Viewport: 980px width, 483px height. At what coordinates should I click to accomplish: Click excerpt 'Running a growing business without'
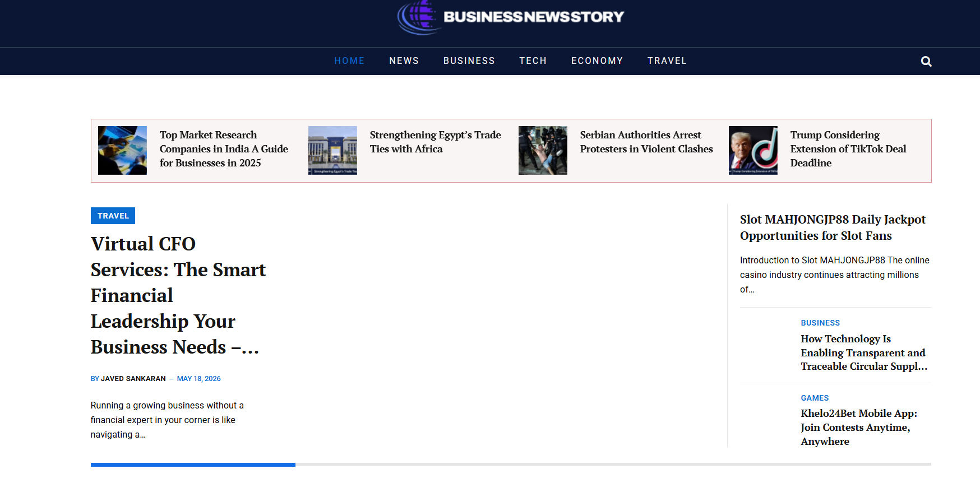pos(167,420)
